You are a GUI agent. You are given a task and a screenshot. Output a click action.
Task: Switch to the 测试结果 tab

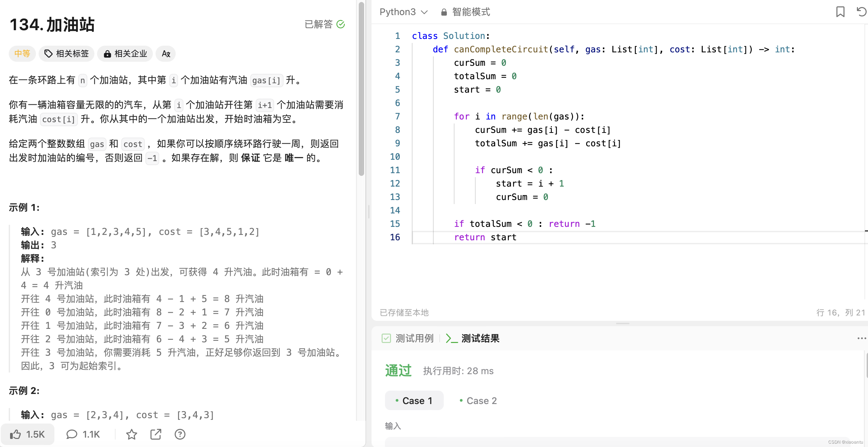point(472,338)
